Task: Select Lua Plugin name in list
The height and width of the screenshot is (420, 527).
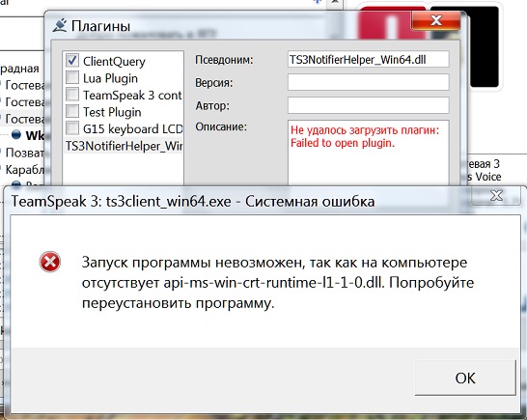Action: click(110, 78)
